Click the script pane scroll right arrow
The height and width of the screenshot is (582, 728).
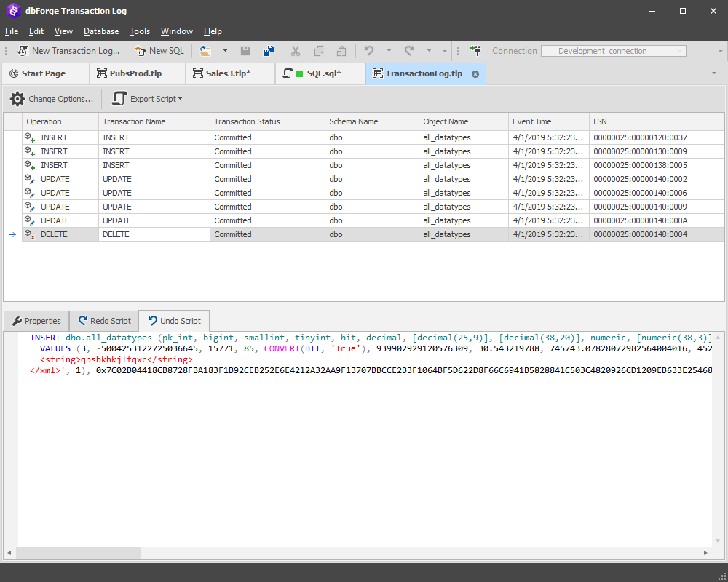(705, 553)
